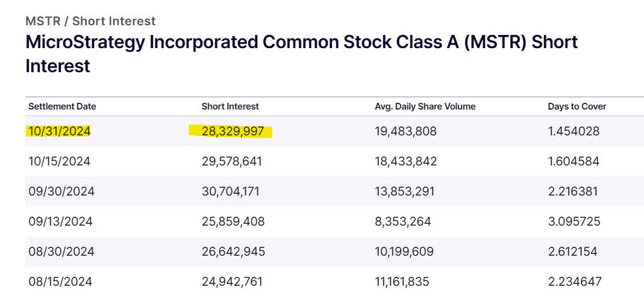Click the MicroStrategy Short Interest page title
This screenshot has width=644, height=293.
pyautogui.click(x=301, y=54)
